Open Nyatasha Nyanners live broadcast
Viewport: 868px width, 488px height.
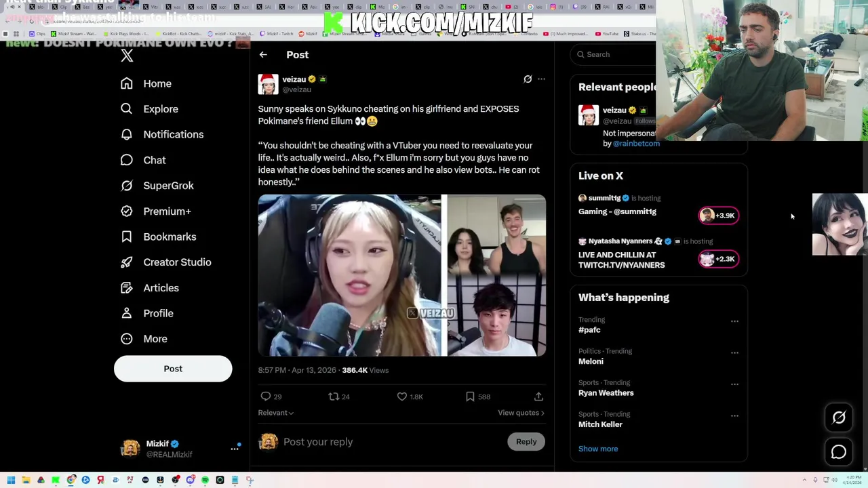[621, 260]
